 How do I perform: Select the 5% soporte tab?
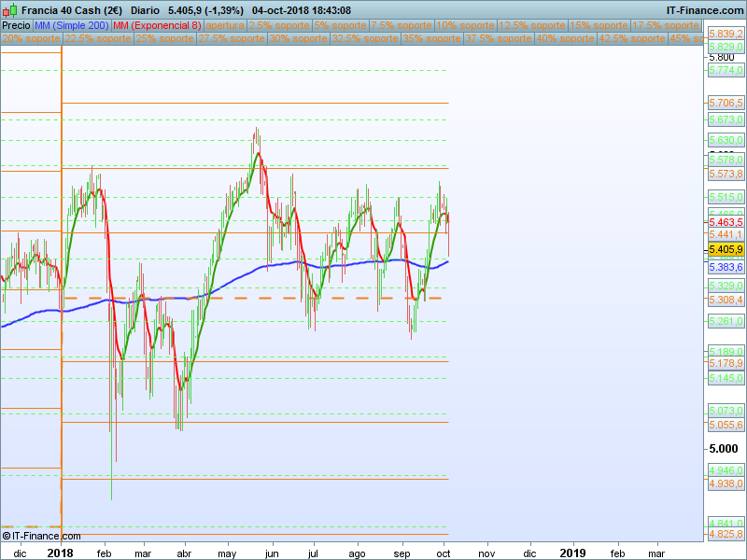(340, 25)
